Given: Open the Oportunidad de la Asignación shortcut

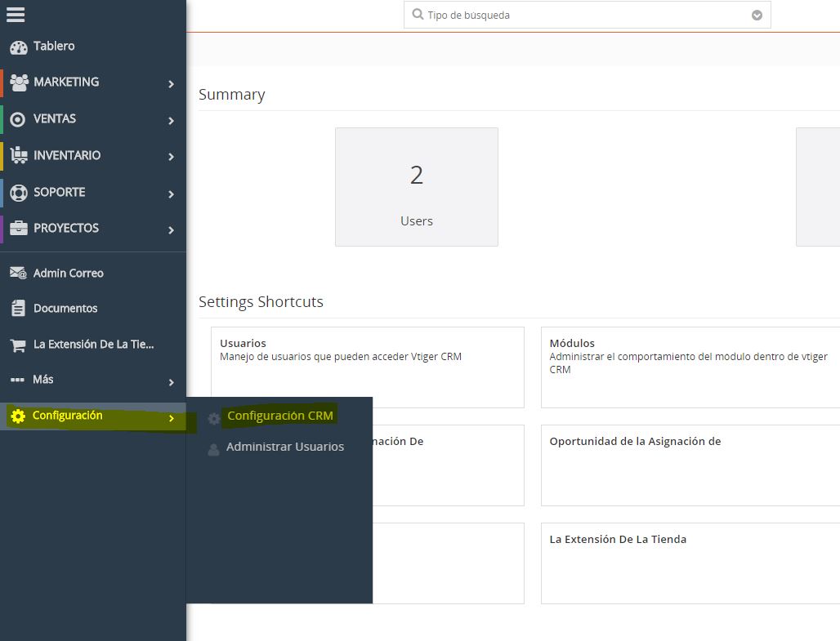Looking at the screenshot, I should click(x=690, y=465).
